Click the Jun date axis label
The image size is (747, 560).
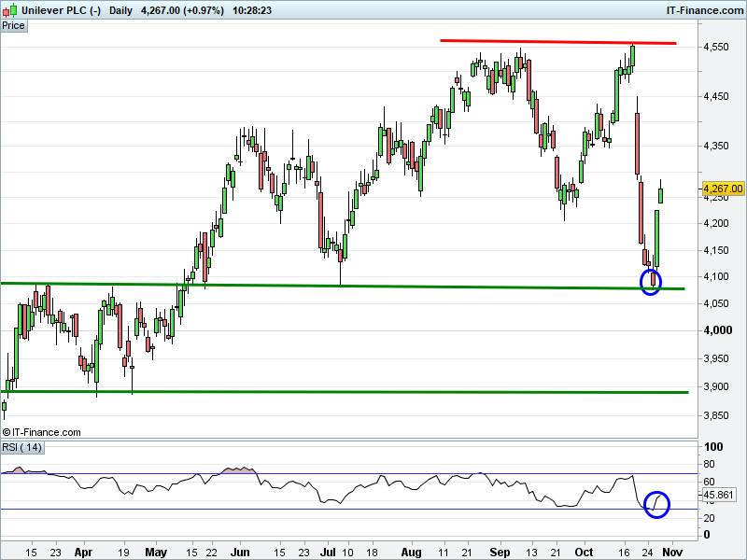tap(240, 552)
